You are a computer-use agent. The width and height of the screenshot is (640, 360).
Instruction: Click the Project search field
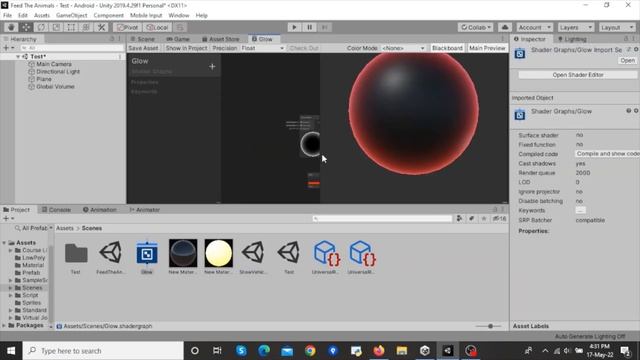382,218
